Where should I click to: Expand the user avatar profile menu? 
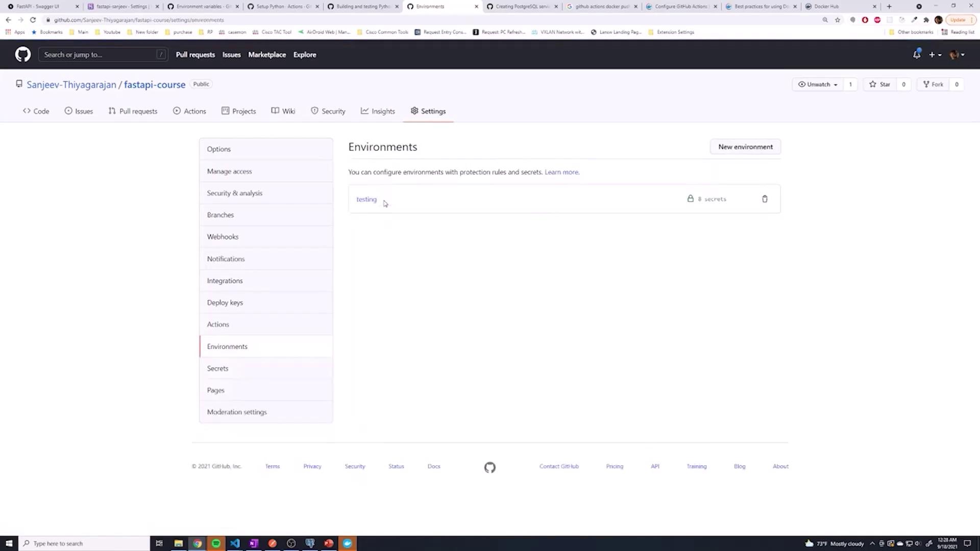[957, 55]
